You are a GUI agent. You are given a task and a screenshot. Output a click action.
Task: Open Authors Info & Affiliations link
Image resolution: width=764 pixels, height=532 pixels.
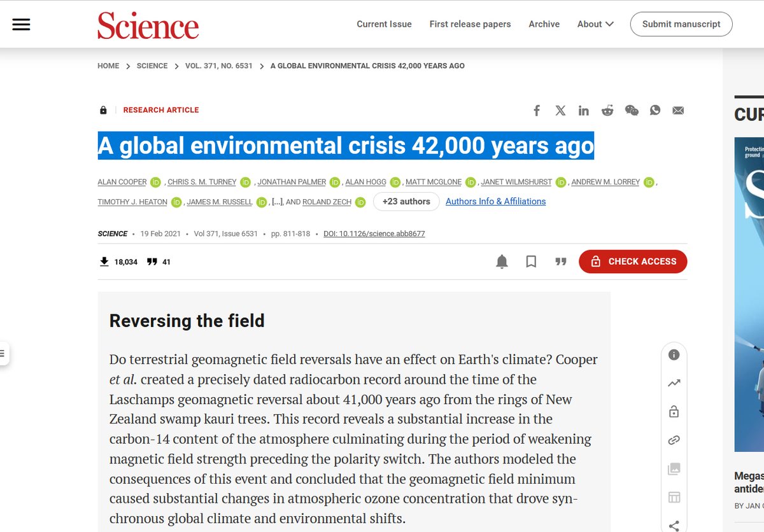[495, 202]
